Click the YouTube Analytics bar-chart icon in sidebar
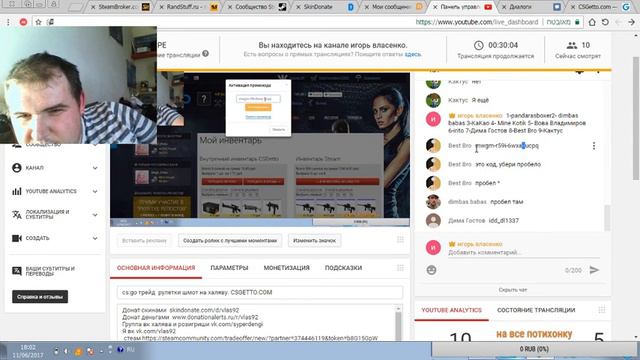 (17, 191)
